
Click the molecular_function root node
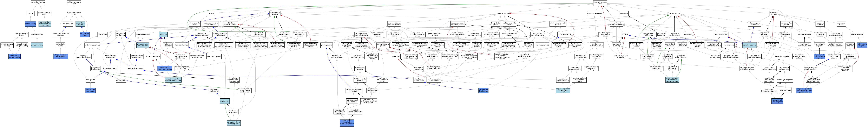pos(38,3)
